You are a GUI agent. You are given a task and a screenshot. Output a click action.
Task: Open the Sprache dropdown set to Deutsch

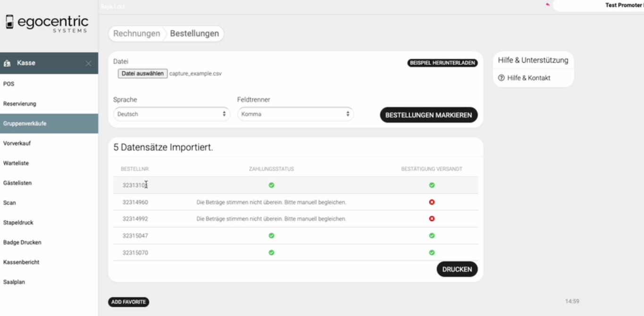click(171, 114)
